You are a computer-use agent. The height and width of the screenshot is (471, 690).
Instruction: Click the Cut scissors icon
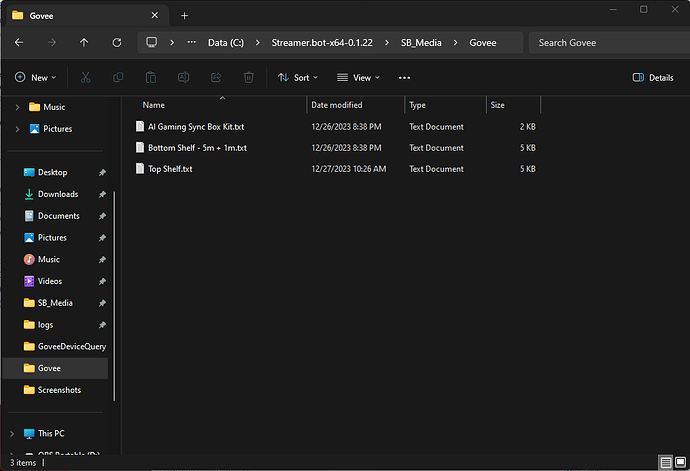tap(86, 77)
